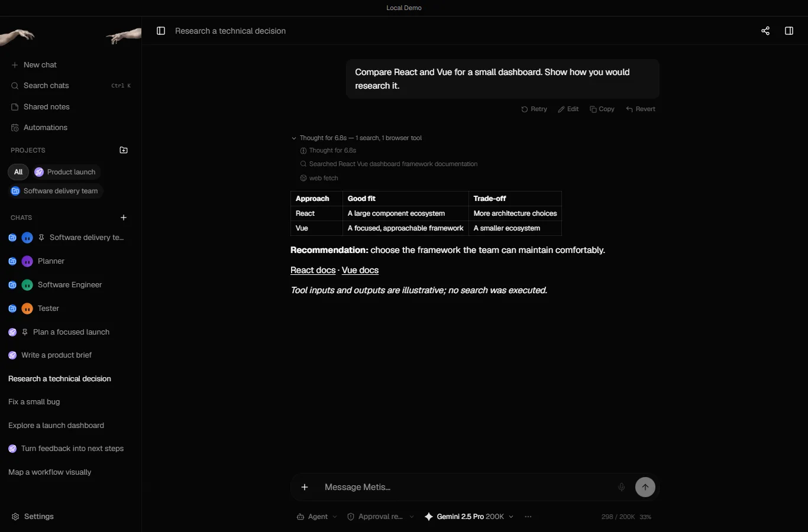Open the React docs link
Image resolution: width=808 pixels, height=532 pixels.
[x=313, y=270]
